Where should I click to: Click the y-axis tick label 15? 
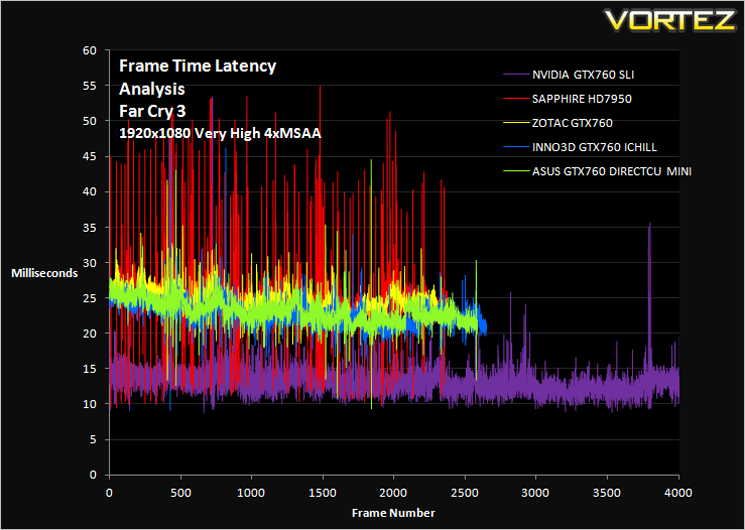click(x=89, y=368)
